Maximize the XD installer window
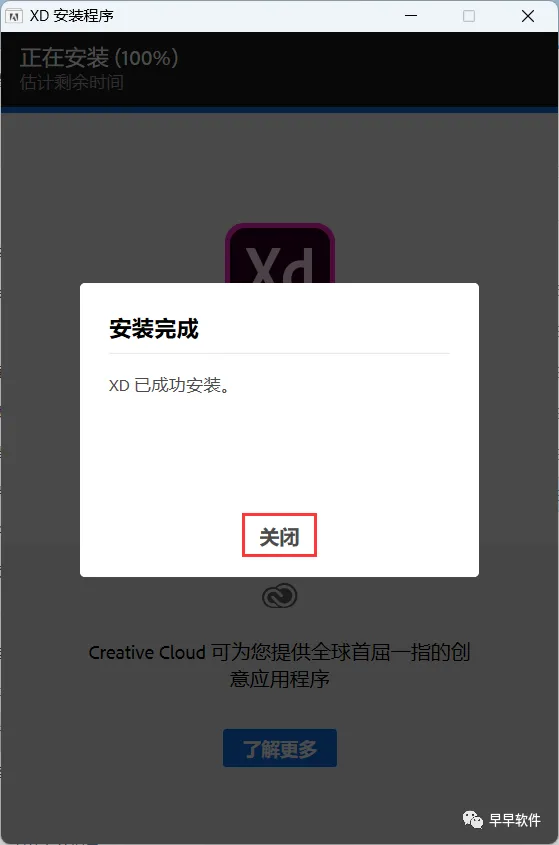Screen dimensions: 559x845 469,16
